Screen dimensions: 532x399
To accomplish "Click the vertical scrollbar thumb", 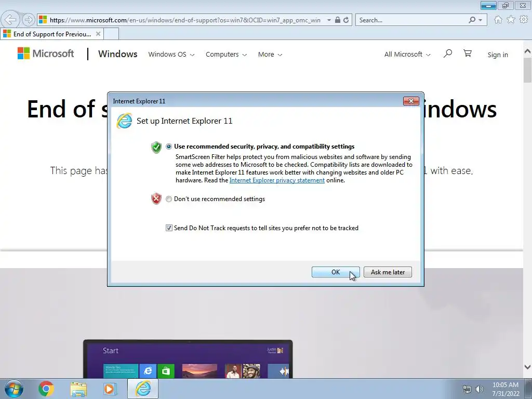I will point(527,70).
